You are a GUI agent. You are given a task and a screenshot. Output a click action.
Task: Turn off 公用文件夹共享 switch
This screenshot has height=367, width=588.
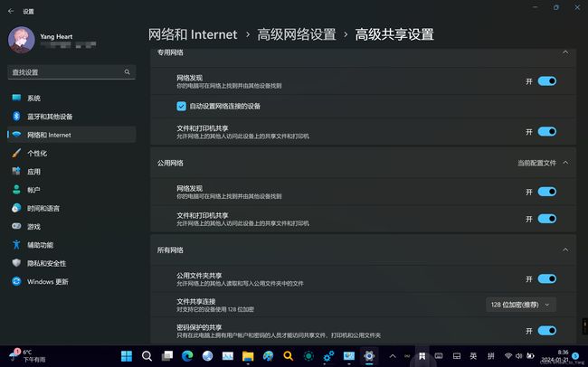coord(547,278)
